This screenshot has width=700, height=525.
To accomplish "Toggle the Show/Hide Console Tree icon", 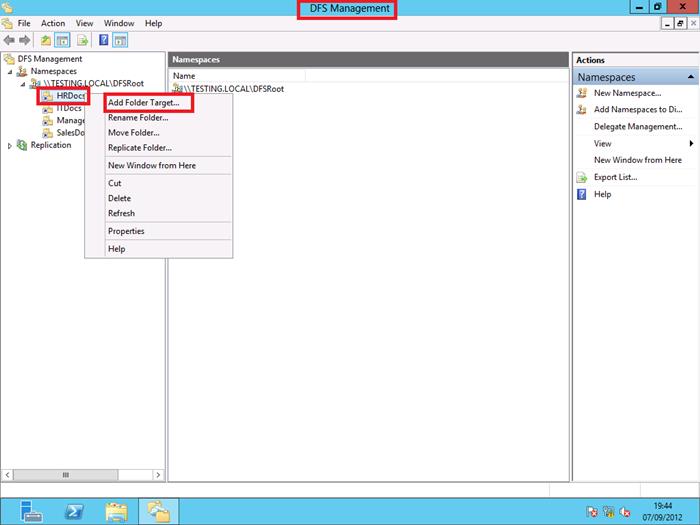I will (x=62, y=41).
